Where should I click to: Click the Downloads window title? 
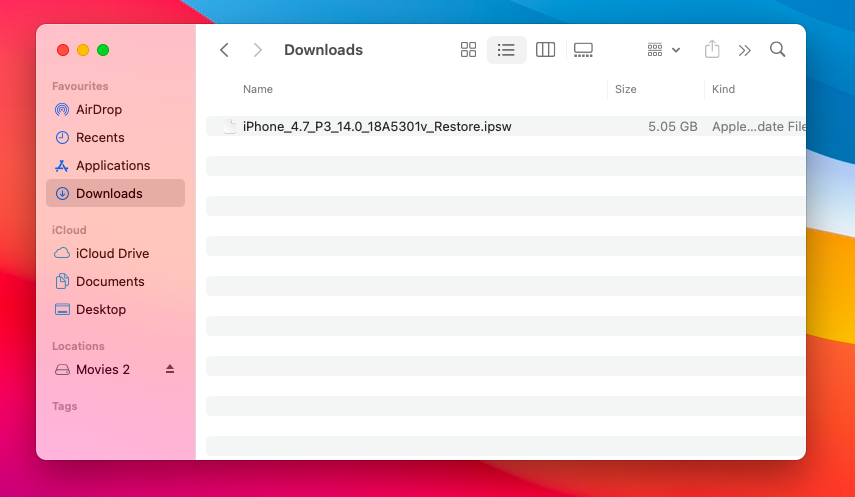point(323,50)
